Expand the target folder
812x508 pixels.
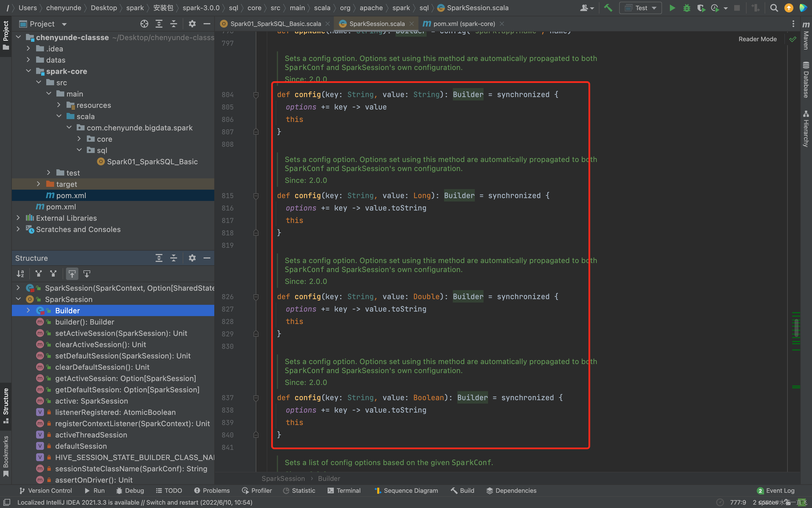coord(39,184)
